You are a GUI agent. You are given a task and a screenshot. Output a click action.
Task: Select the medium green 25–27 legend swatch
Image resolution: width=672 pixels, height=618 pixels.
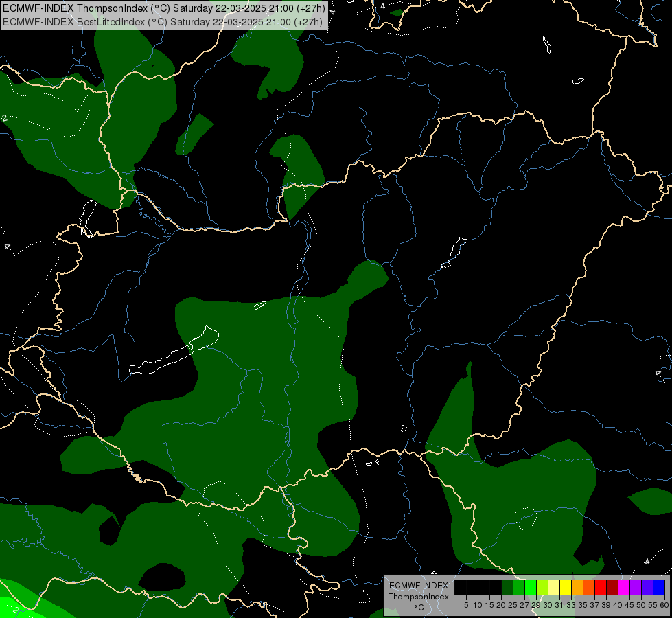[x=519, y=587]
